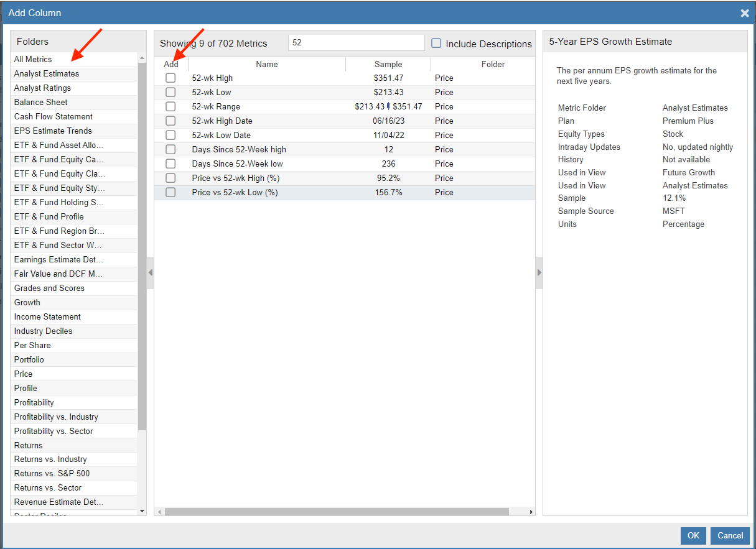Select the Analyst Estimates folder
This screenshot has width=756, height=549.
[47, 74]
